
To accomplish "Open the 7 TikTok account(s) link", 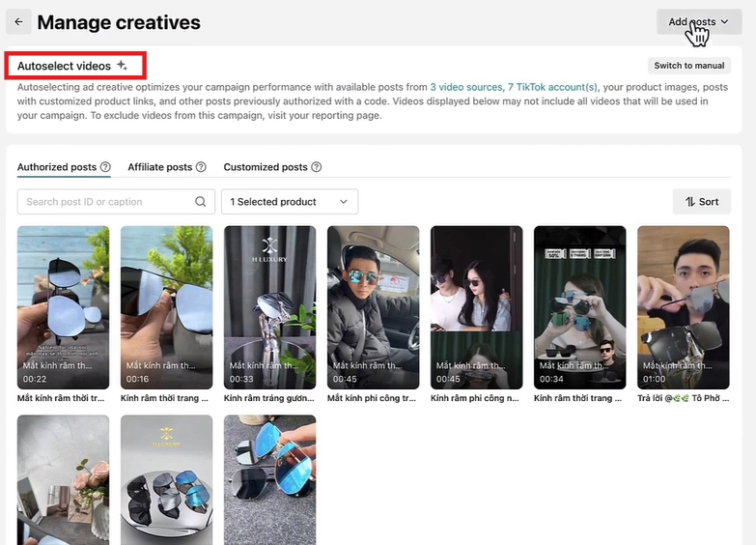I will (552, 87).
